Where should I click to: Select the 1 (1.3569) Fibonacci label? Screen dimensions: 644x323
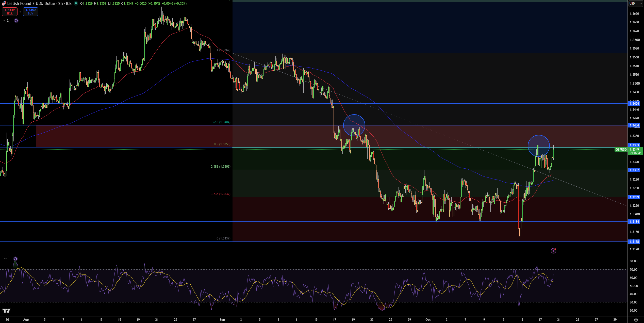coord(223,50)
